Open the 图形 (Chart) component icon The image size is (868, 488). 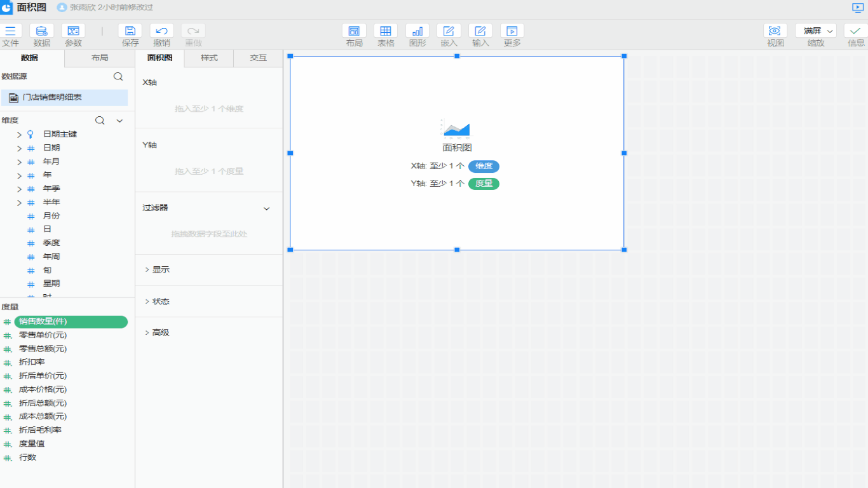click(417, 31)
